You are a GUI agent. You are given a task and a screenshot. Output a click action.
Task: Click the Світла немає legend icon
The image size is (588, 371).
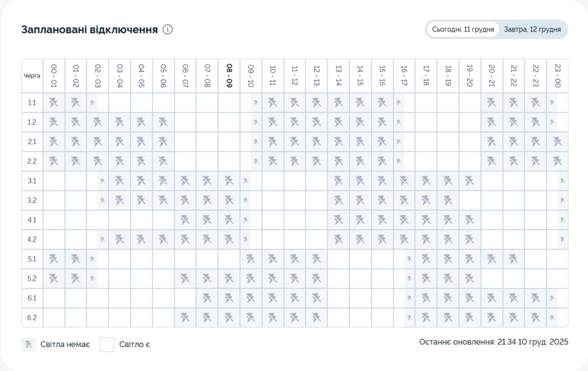pos(28,345)
